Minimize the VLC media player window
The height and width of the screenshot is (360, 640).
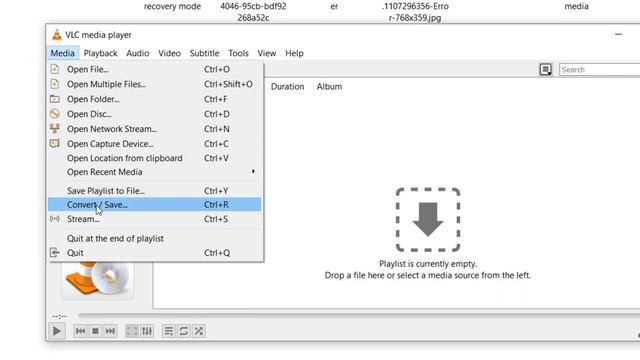click(x=618, y=35)
